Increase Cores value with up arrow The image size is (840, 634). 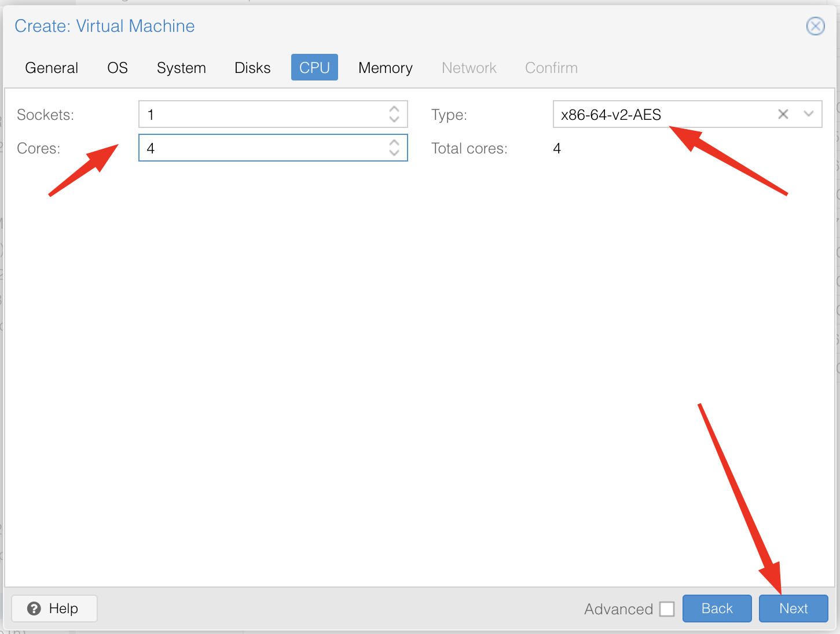coord(394,142)
